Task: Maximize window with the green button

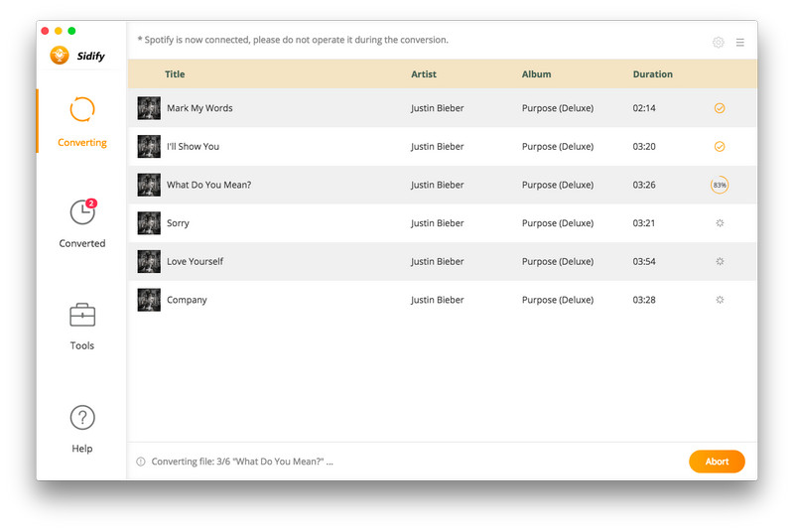Action: 71,31
